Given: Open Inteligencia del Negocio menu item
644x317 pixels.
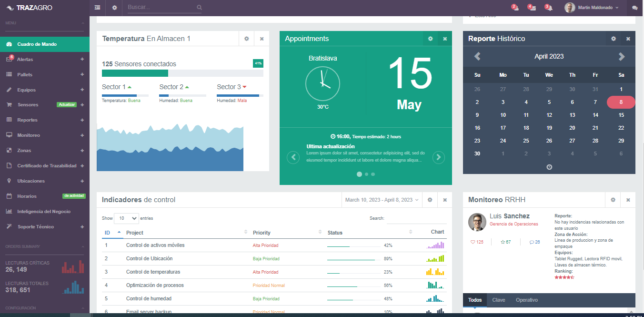Looking at the screenshot, I should [44, 212].
